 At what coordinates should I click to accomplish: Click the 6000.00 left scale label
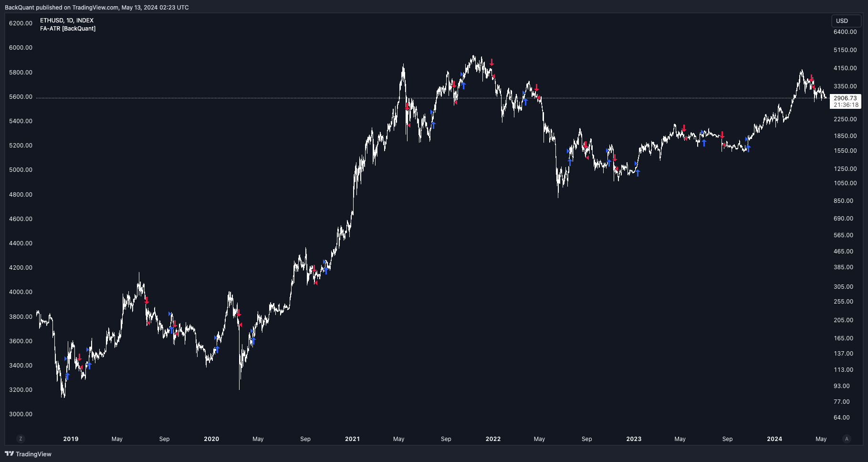point(21,48)
